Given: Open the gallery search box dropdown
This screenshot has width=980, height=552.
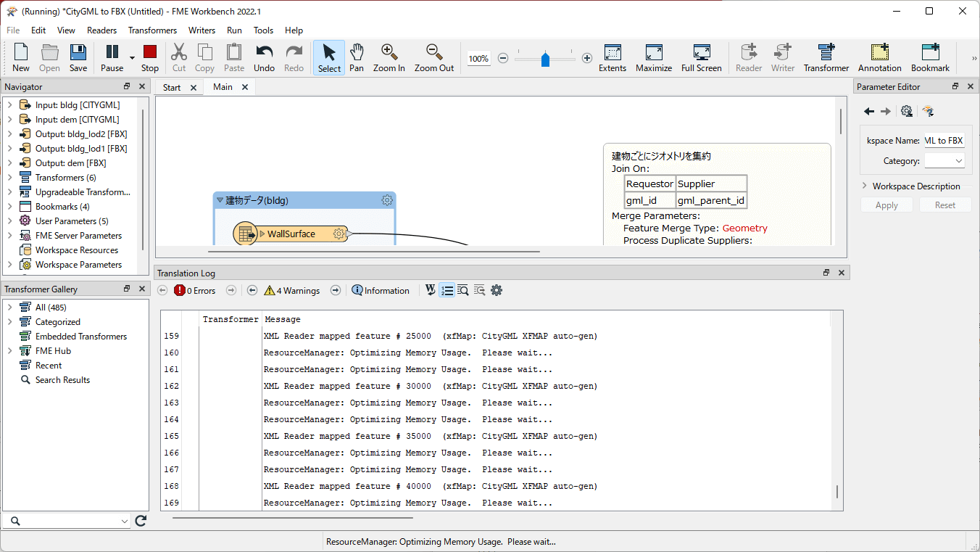Looking at the screenshot, I should tap(124, 521).
